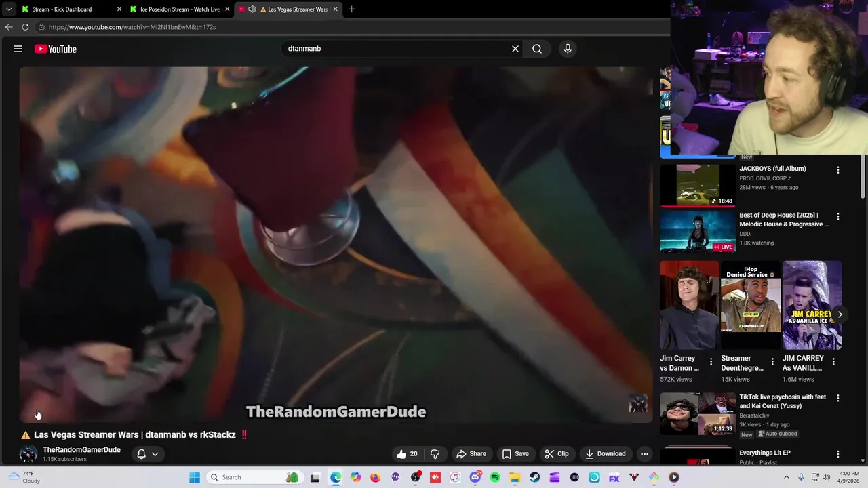Go back to the previous page
This screenshot has width=868, height=488.
click(9, 27)
